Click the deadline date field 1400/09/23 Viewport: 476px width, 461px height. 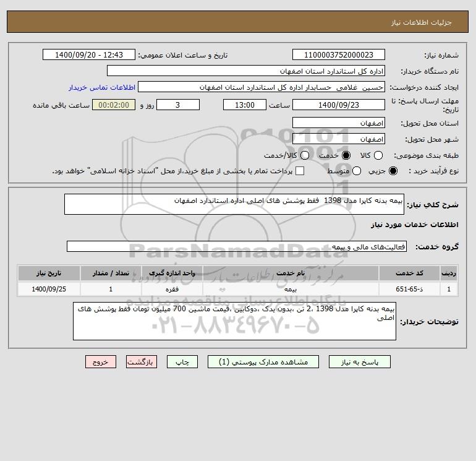coord(339,105)
